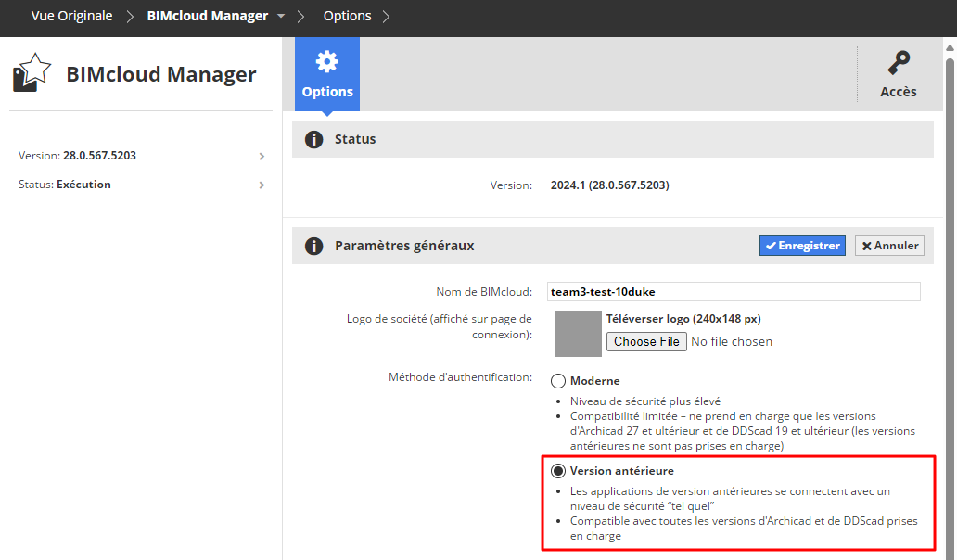Screen dimensions: 957x560
Task: Click the Paramètres généraux info icon
Action: [313, 246]
